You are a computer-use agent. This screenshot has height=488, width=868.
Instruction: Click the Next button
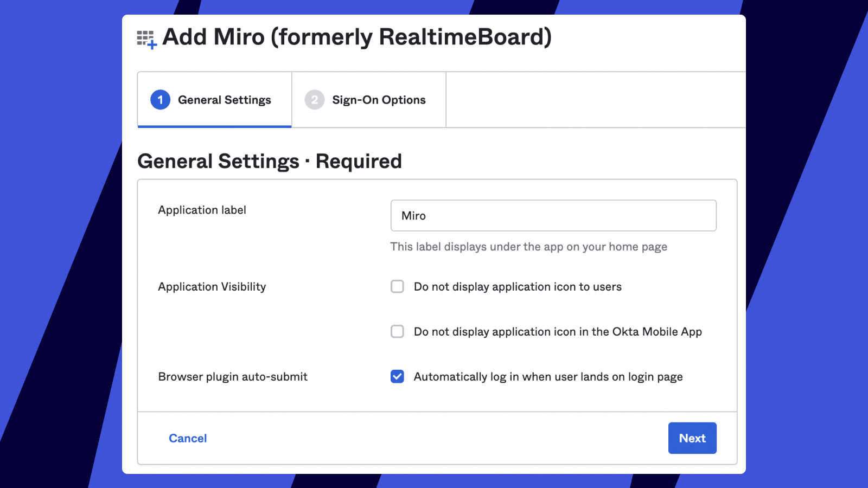(692, 438)
